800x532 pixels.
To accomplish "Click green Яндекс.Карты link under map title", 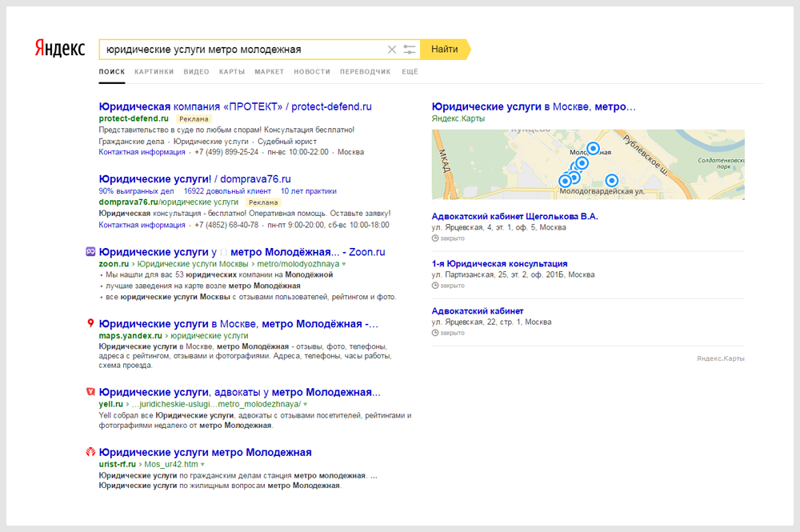I will click(x=458, y=118).
